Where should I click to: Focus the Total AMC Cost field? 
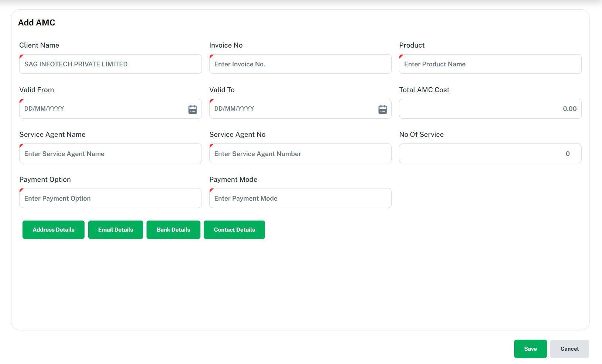pos(490,109)
